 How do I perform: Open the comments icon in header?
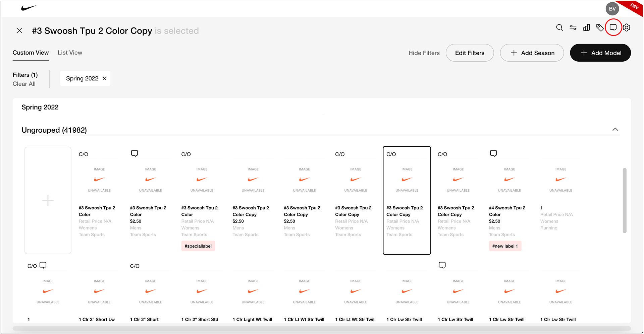click(x=613, y=28)
